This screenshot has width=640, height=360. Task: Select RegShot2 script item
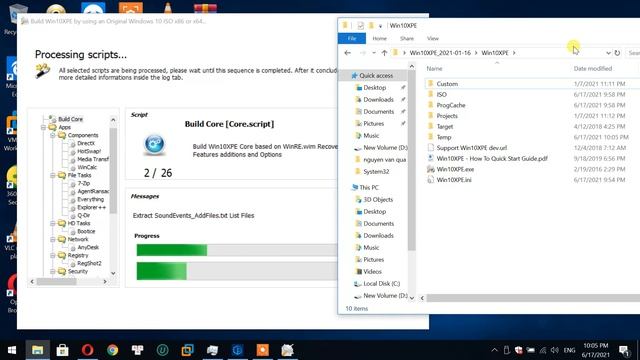89,263
